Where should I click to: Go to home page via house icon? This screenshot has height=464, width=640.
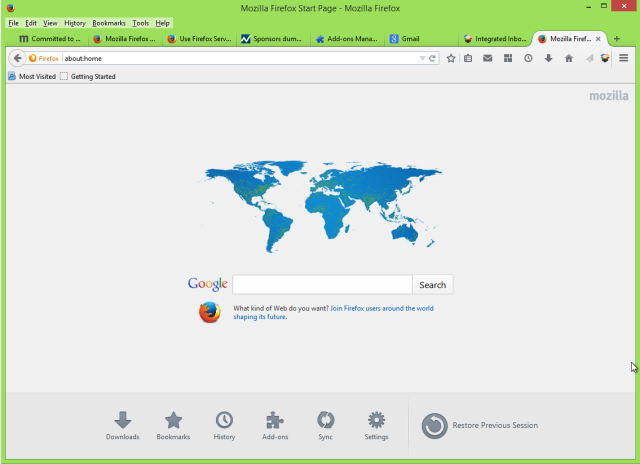569,58
